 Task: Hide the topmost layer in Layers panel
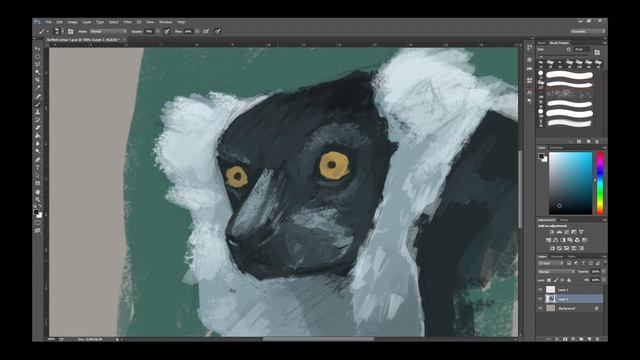pos(540,289)
